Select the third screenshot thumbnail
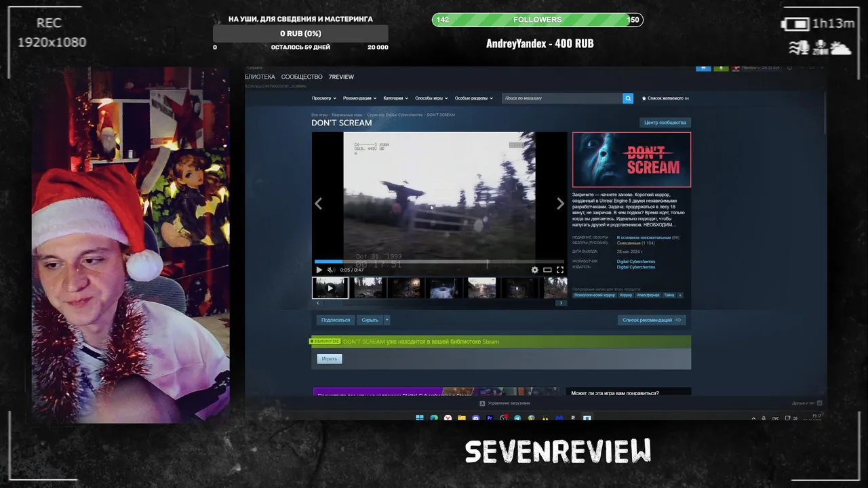868x488 pixels. coord(406,287)
